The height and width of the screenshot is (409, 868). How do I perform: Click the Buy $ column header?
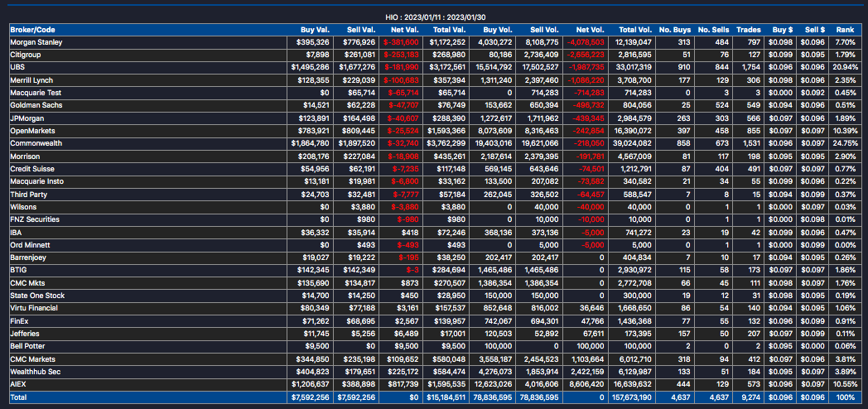(x=784, y=29)
